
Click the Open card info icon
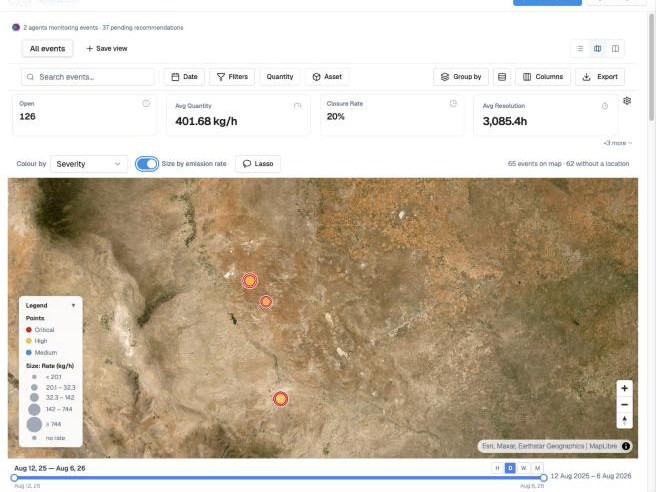146,103
